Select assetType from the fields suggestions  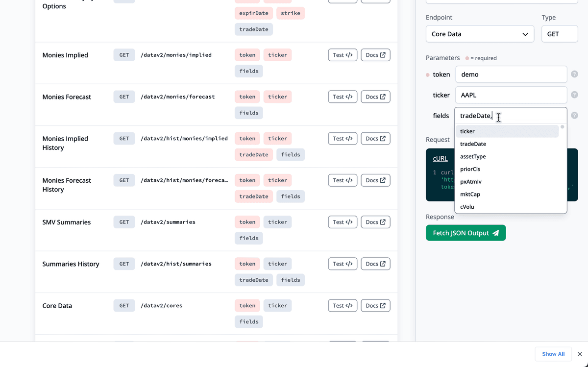(473, 156)
